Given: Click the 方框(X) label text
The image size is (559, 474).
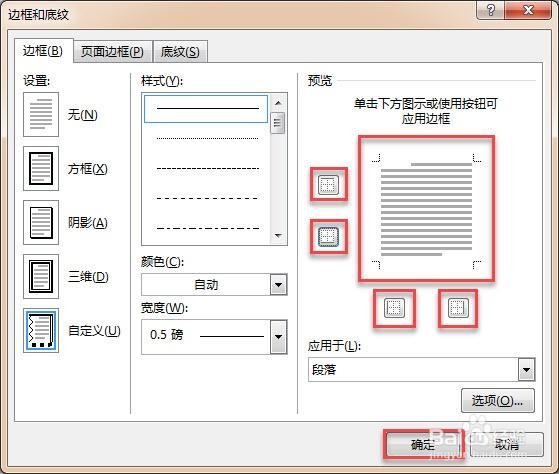Looking at the screenshot, I should 88,169.
